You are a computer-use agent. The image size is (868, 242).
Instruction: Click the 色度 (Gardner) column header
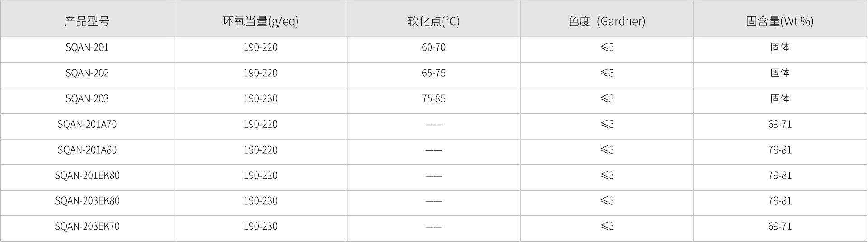coord(607,21)
